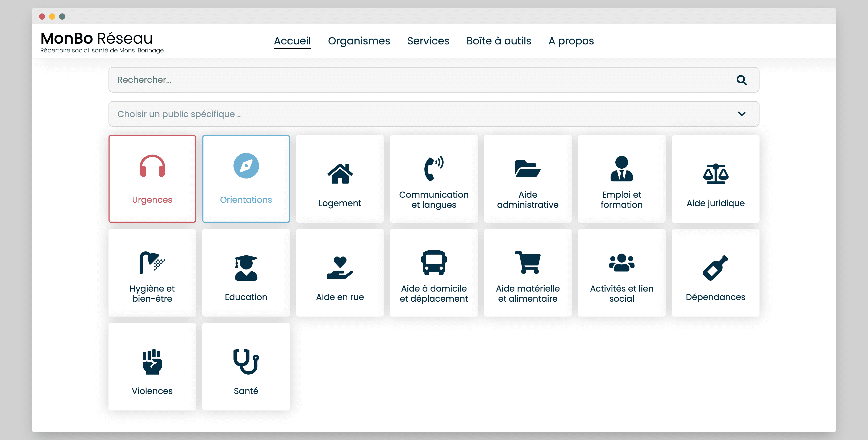868x440 pixels.
Task: Click the Aide en rue label
Action: point(340,297)
